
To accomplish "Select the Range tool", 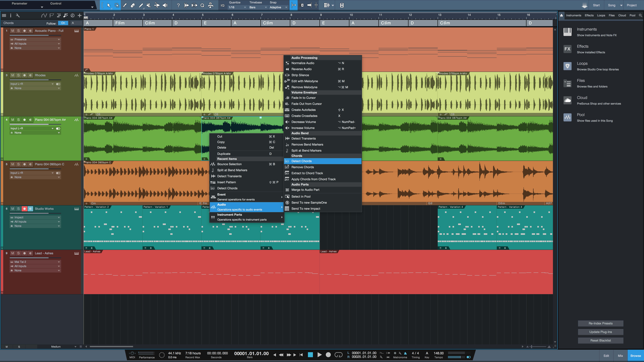I will (117, 5).
